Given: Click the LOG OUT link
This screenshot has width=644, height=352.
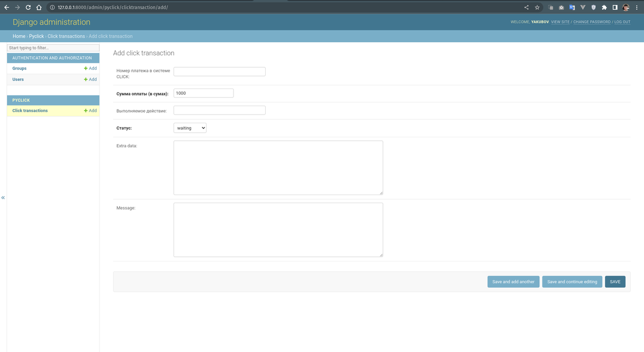Looking at the screenshot, I should [622, 22].
